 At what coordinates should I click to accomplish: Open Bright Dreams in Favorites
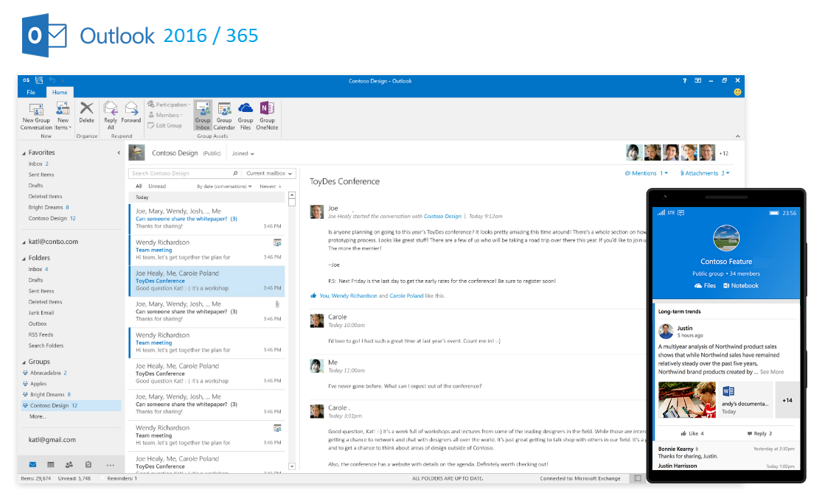(x=49, y=207)
